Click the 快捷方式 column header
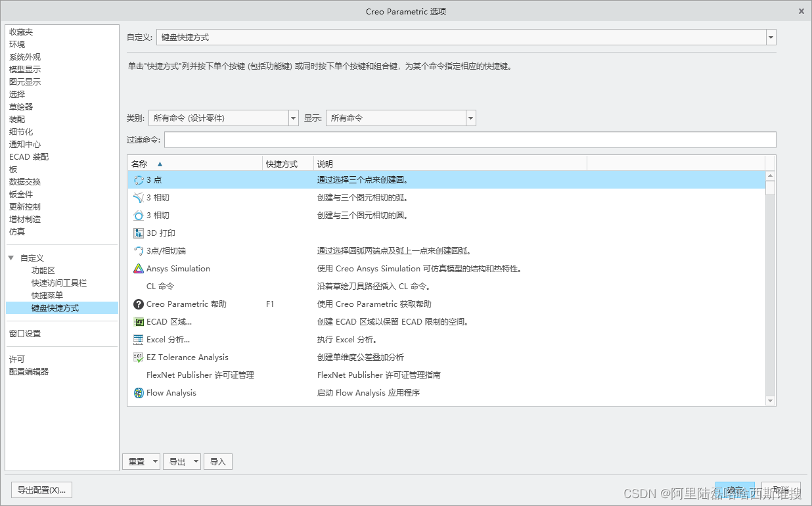Viewport: 812px width, 506px height. (x=288, y=164)
